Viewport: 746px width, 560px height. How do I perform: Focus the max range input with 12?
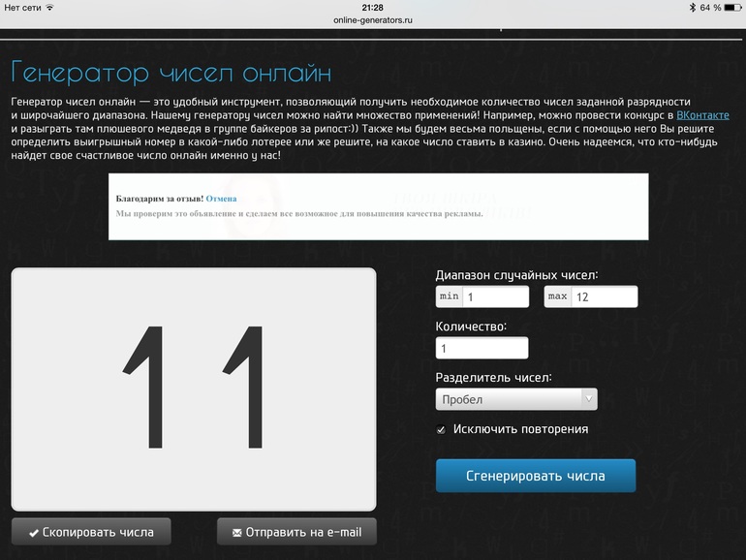pos(604,296)
